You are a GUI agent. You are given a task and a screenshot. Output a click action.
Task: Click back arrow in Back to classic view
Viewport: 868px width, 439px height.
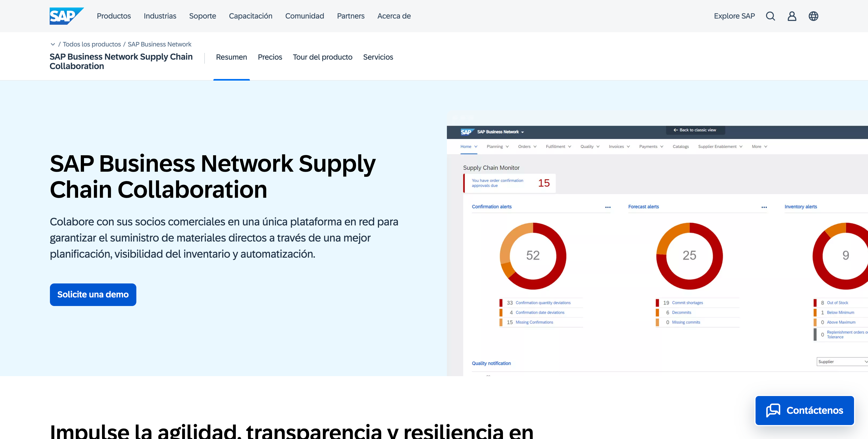[676, 130]
